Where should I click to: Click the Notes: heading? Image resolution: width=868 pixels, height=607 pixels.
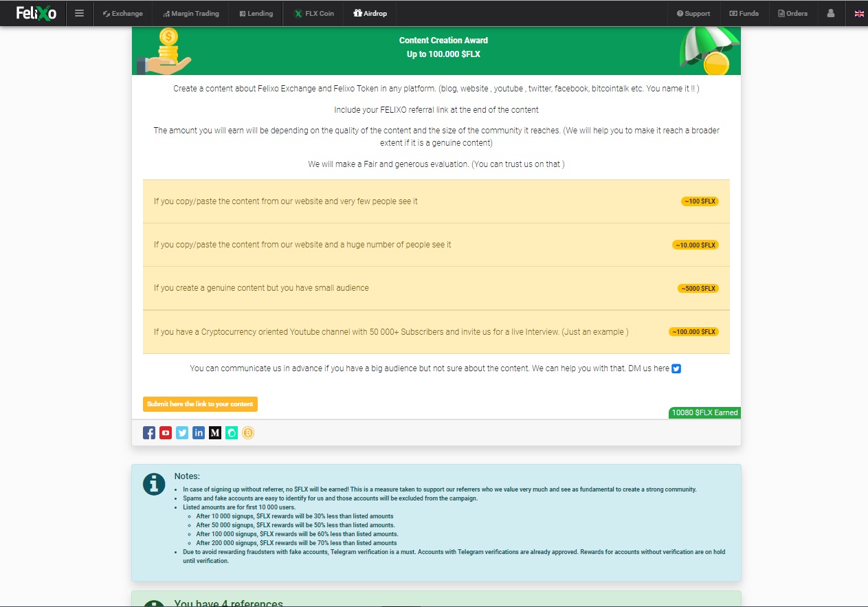(x=187, y=476)
